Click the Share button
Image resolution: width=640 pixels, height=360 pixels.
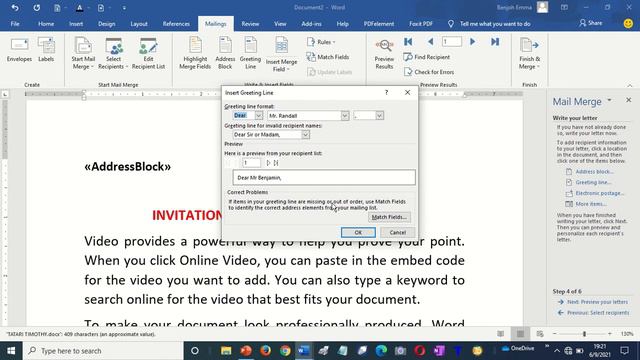click(x=591, y=23)
